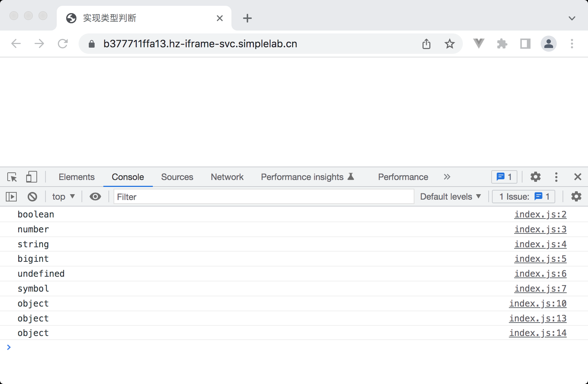Bookmark this page with the star icon
The width and height of the screenshot is (588, 384).
click(449, 44)
